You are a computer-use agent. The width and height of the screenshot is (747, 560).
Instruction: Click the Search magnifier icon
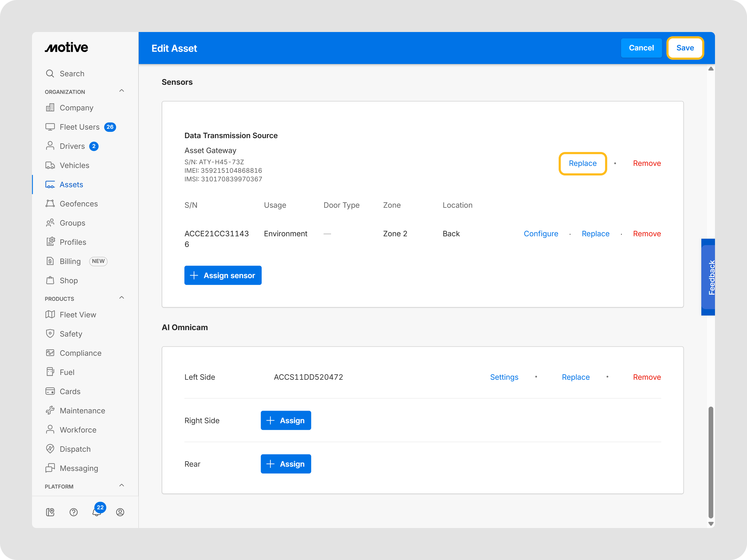[50, 74]
